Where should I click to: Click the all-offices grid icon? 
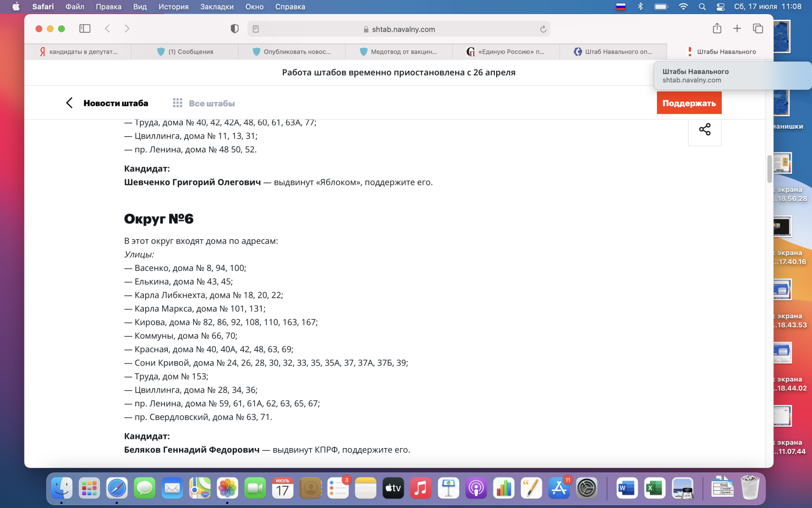177,103
